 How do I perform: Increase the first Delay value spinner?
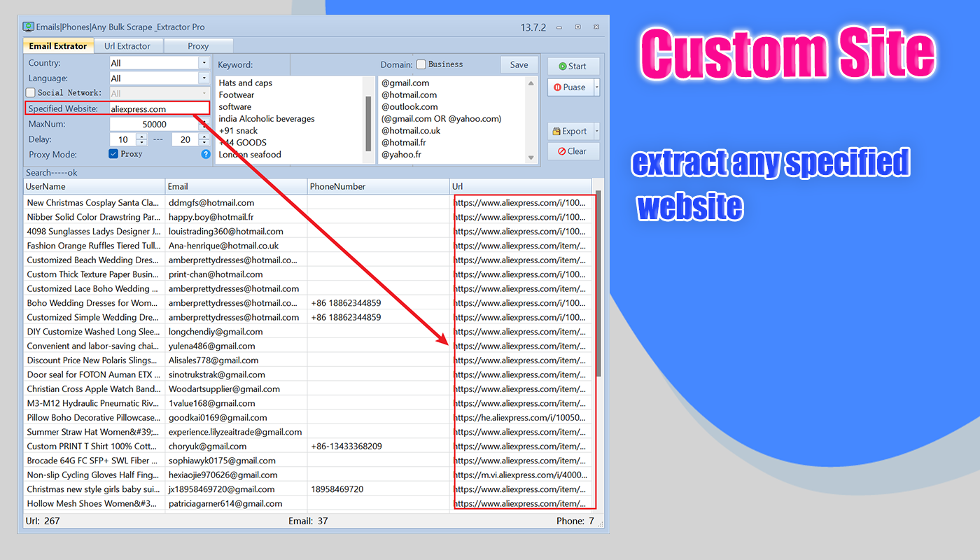(x=142, y=136)
